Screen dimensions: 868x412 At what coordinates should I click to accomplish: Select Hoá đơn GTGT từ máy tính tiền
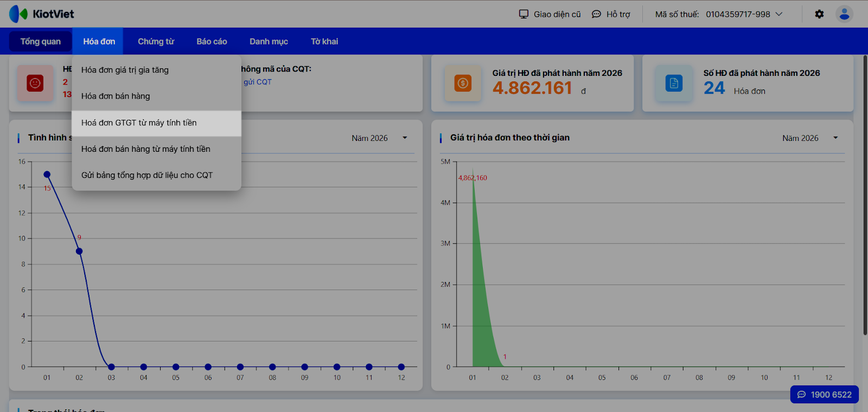pos(139,123)
